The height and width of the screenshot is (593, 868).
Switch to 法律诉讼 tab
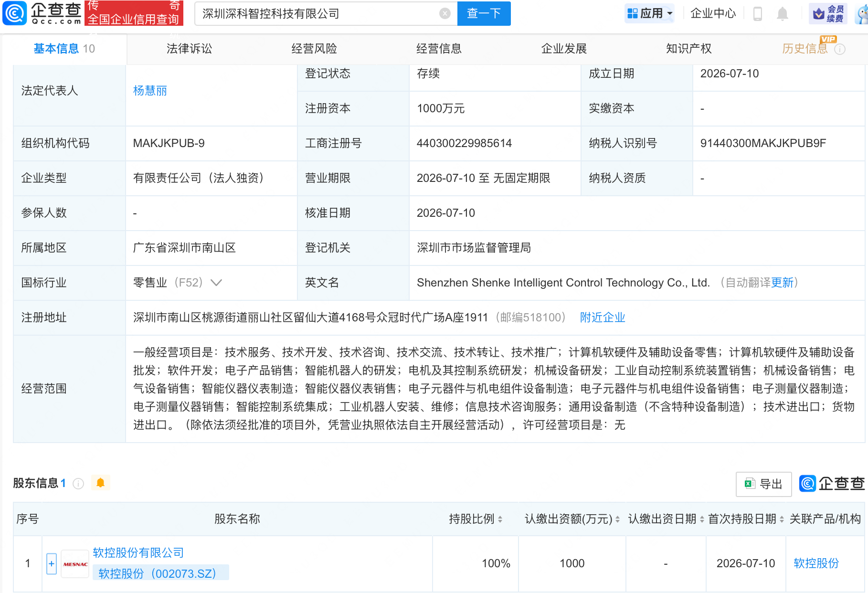[189, 49]
